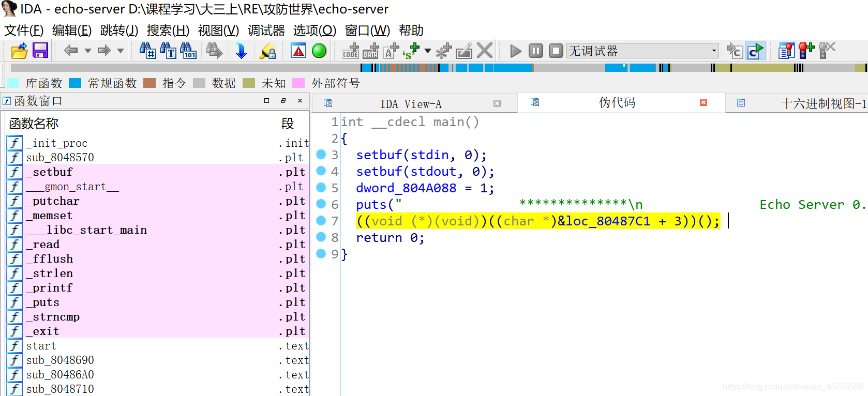This screenshot has width=868, height=396.
Task: Toggle breakpoint dot on pseudocode line 3
Action: (321, 154)
